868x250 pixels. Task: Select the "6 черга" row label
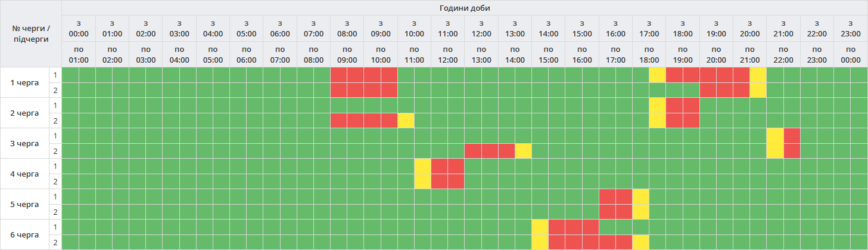pos(25,234)
